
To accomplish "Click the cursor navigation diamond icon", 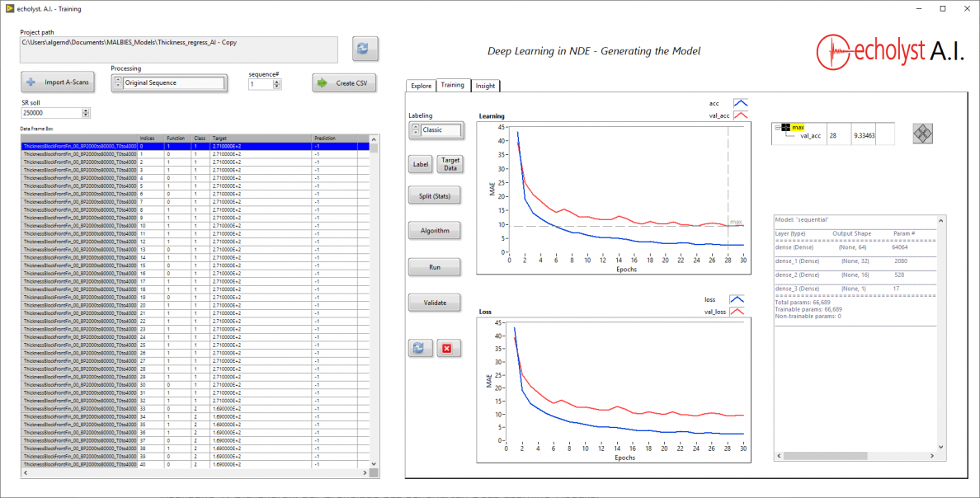I will coord(923,133).
